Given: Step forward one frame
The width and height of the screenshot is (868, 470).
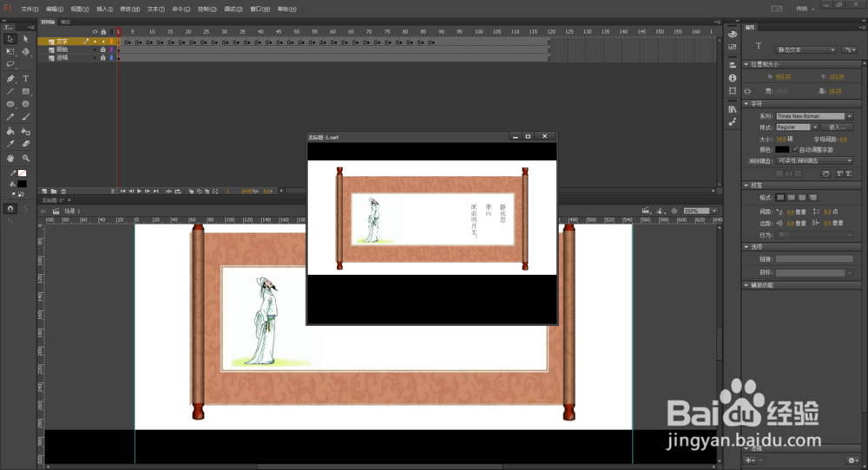Looking at the screenshot, I should pos(148,192).
